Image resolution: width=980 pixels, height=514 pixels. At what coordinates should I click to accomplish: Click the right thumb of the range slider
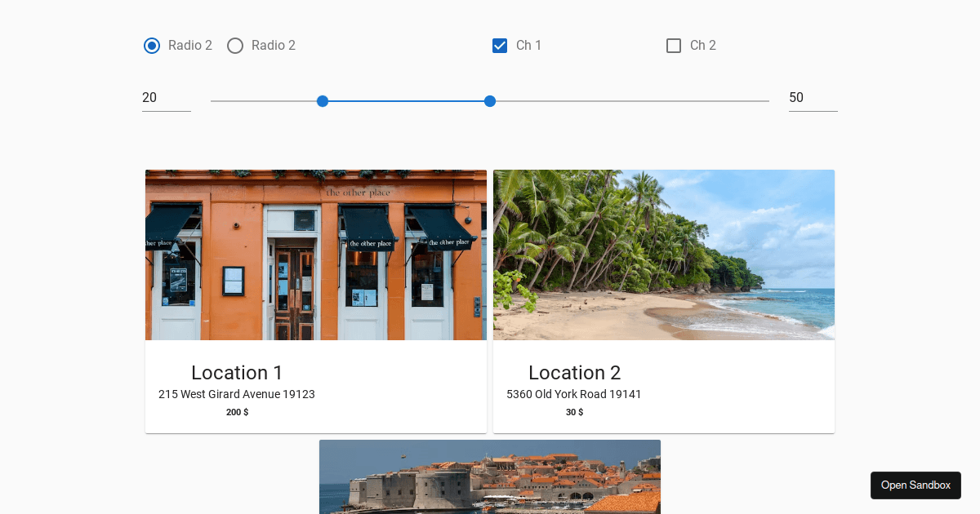tap(489, 100)
